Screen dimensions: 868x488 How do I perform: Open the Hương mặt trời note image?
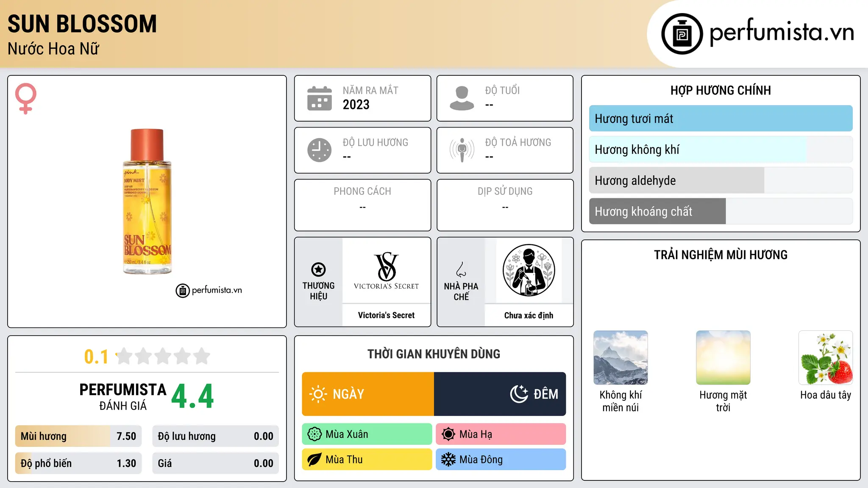pyautogui.click(x=723, y=358)
